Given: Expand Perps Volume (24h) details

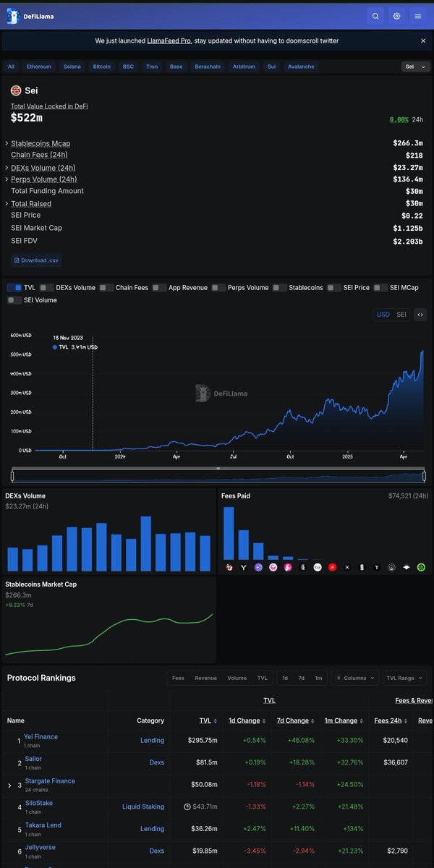Looking at the screenshot, I should click(x=7, y=179).
